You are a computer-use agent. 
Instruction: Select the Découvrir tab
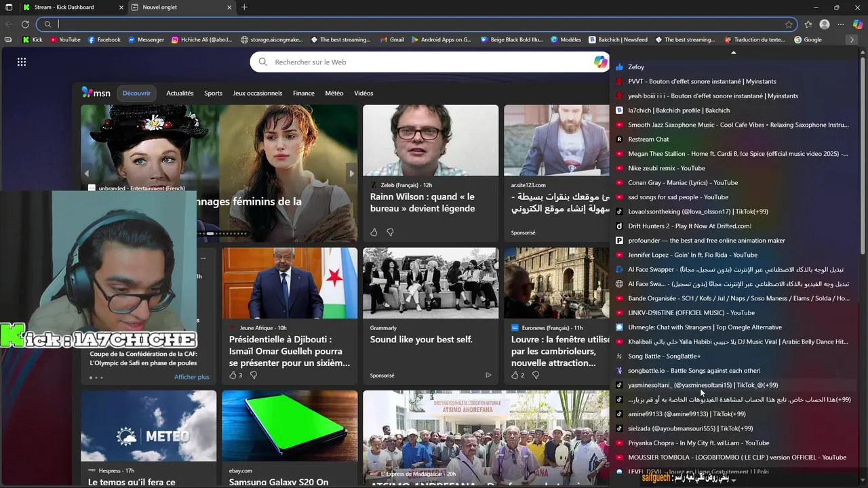136,93
